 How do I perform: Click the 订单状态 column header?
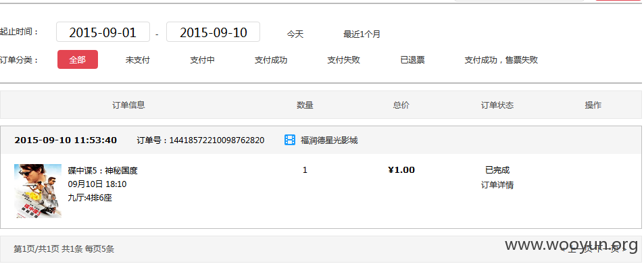(x=497, y=105)
